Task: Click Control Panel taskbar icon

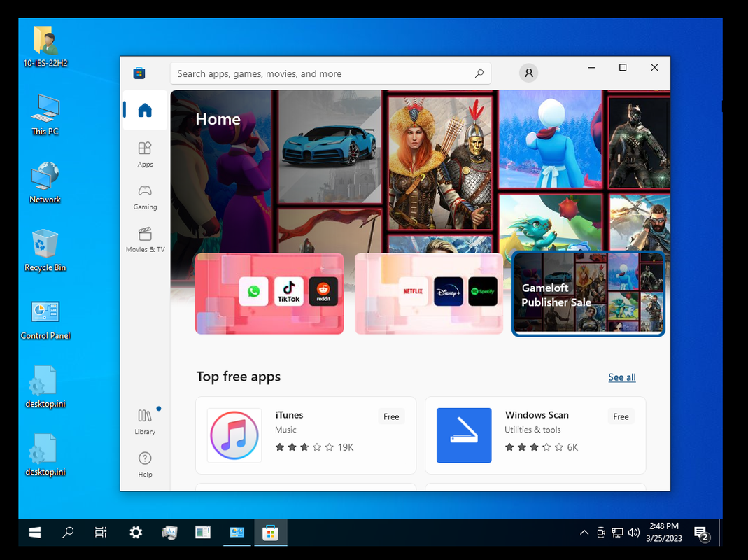Action: click(x=237, y=532)
